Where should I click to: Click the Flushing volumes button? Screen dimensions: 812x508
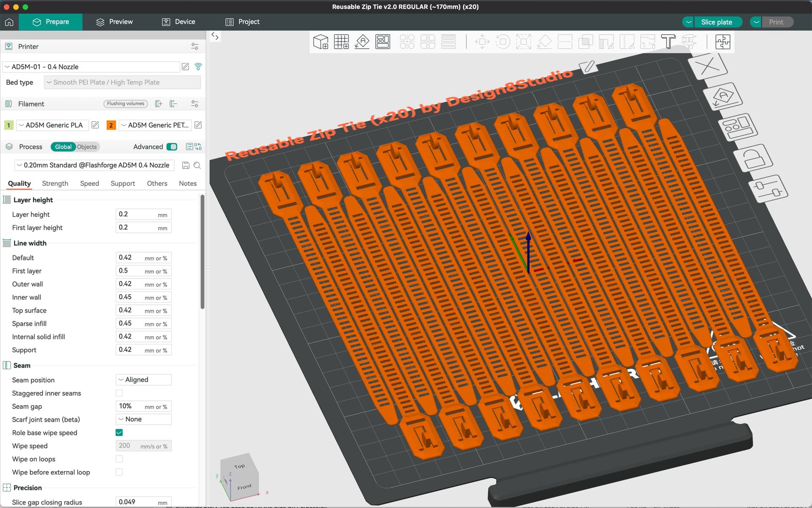click(x=126, y=104)
